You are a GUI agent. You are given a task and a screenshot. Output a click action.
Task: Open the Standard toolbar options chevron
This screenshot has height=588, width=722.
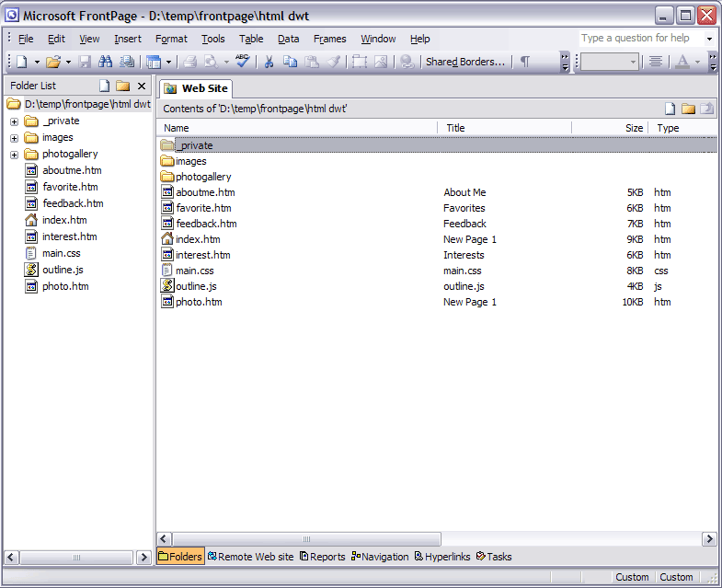tap(565, 62)
